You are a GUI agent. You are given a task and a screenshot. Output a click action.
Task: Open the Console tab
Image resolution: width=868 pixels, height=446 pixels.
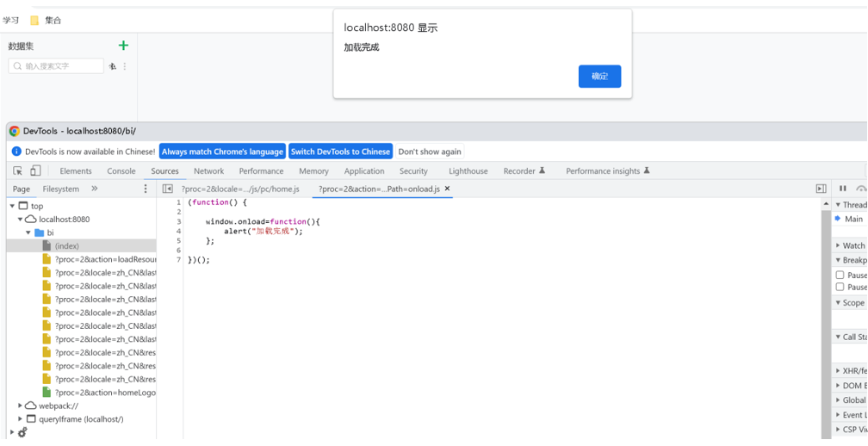pyautogui.click(x=121, y=171)
